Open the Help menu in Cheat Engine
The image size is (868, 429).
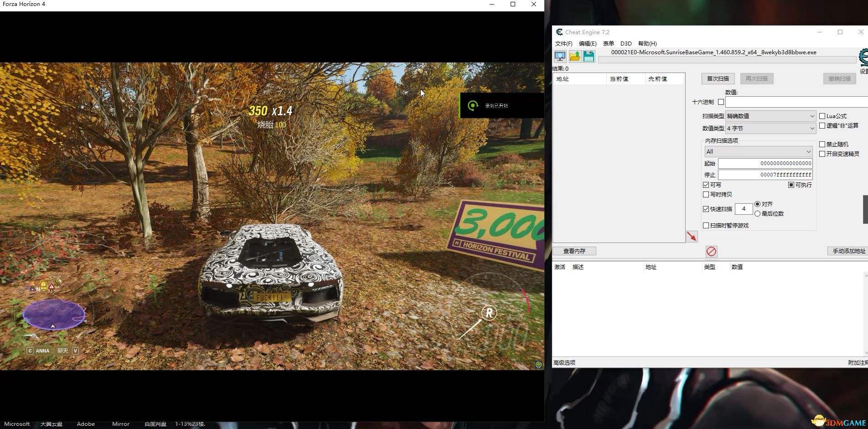tap(647, 44)
